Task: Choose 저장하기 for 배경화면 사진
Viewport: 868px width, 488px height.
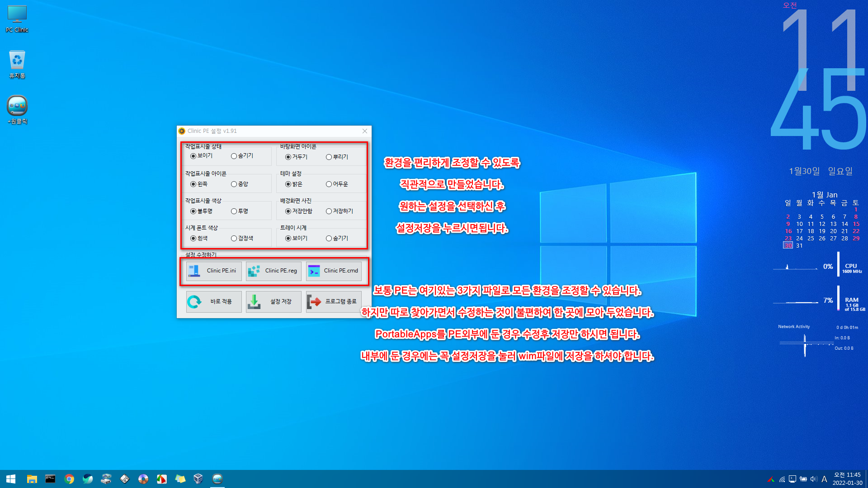Action: pyautogui.click(x=340, y=211)
